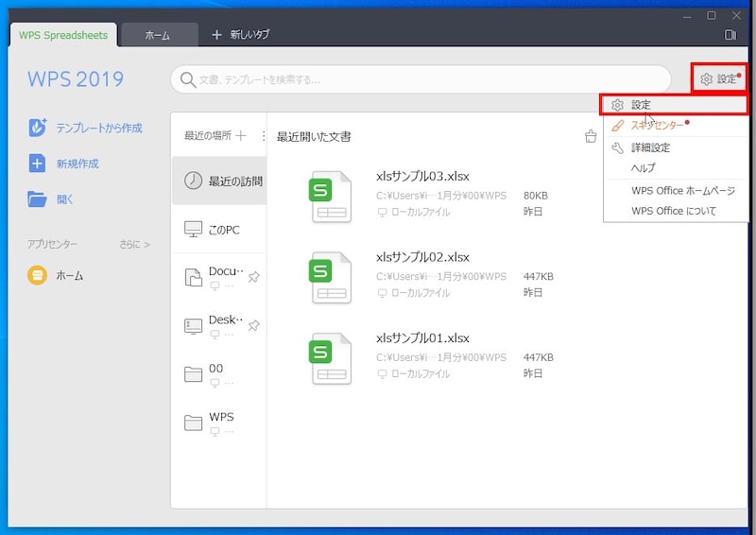756x535 pixels.
Task: Click ローカルファイル label under xlsサンプル02.xlsx
Action: pos(421,293)
